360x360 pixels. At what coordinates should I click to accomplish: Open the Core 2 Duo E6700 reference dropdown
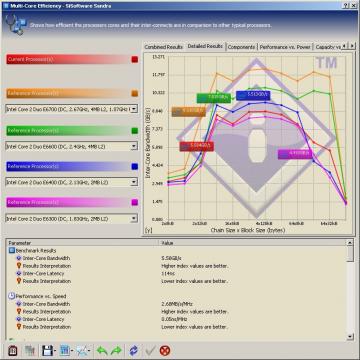134,109
